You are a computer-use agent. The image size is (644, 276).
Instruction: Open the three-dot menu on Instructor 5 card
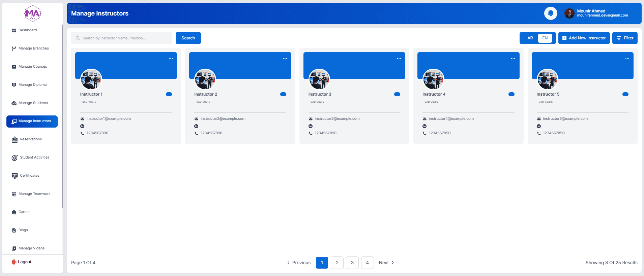[627, 59]
